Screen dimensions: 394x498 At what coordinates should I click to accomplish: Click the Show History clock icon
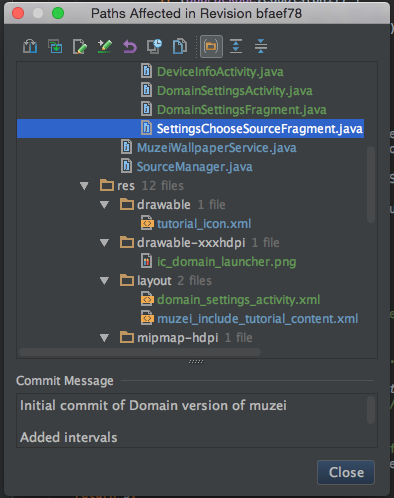tap(155, 46)
